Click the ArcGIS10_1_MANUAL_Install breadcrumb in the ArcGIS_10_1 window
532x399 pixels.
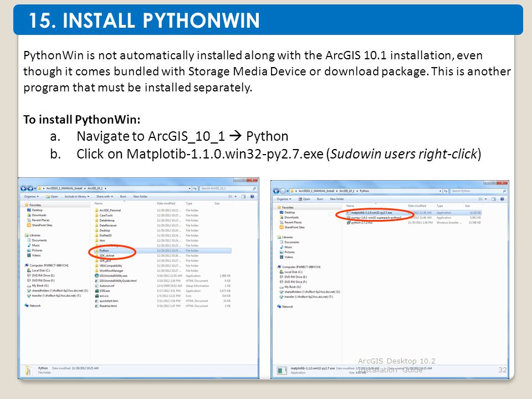click(64, 188)
